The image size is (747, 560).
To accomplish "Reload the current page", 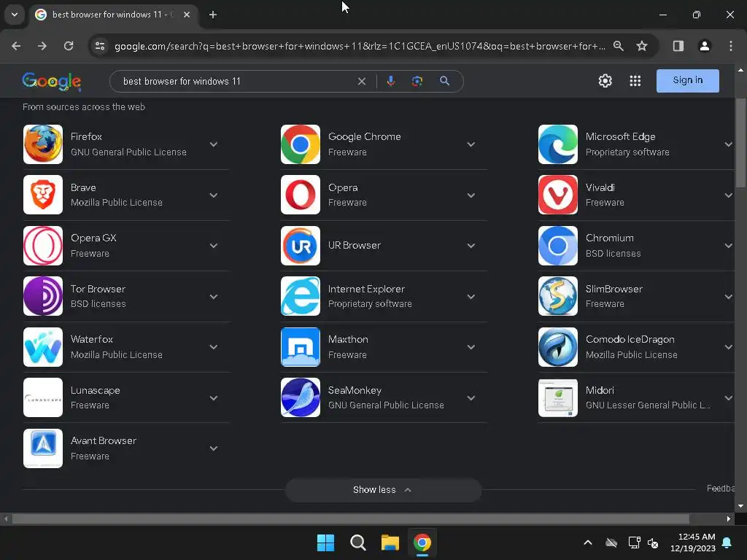I will tap(69, 46).
